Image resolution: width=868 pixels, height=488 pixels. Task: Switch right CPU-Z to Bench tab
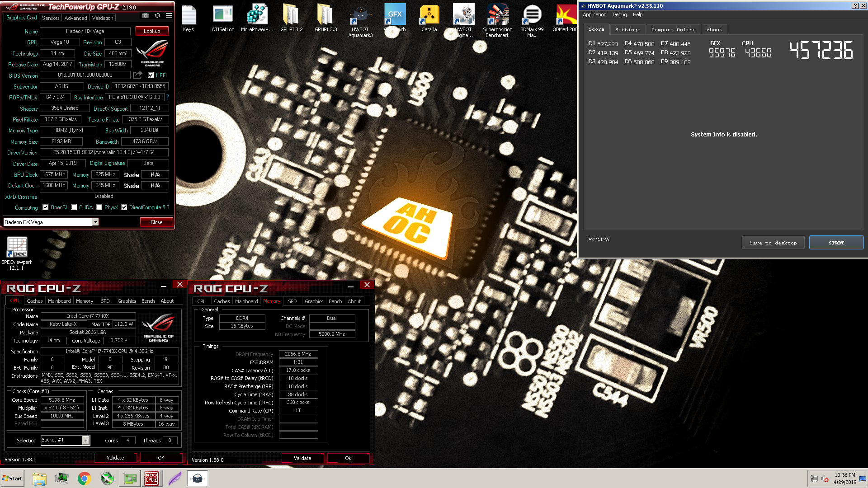point(335,301)
